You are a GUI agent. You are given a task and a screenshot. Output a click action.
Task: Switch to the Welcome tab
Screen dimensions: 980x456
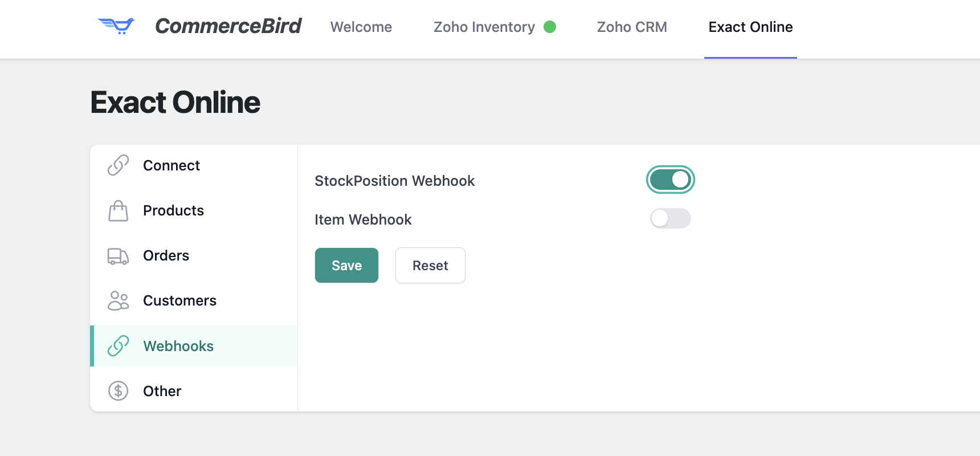(361, 27)
